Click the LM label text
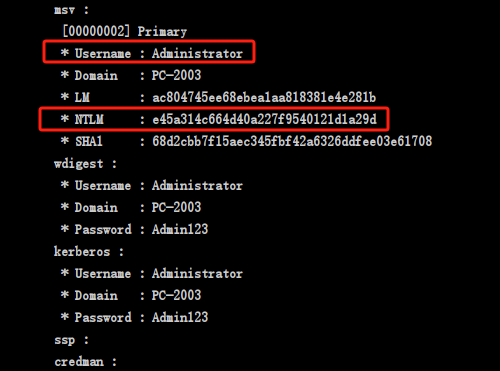500x371 pixels. (82, 97)
